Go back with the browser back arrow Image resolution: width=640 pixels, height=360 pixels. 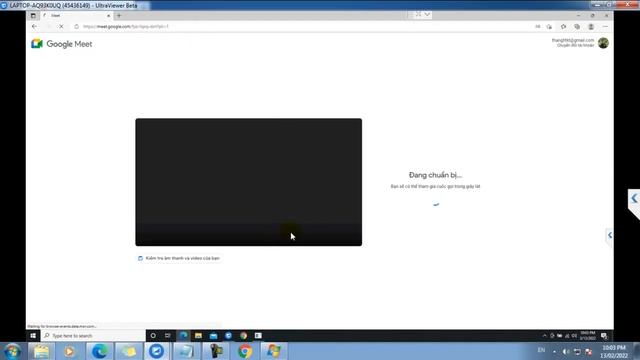tap(34, 27)
